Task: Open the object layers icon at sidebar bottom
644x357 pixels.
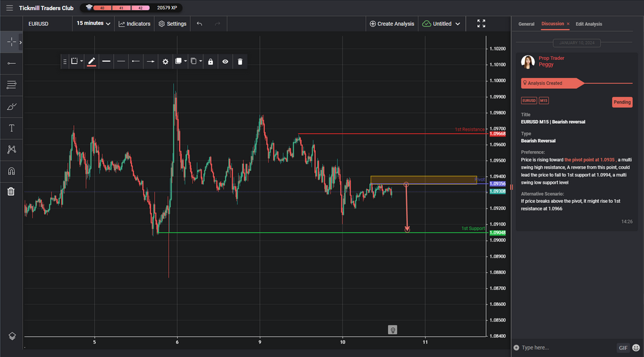Action: point(12,336)
